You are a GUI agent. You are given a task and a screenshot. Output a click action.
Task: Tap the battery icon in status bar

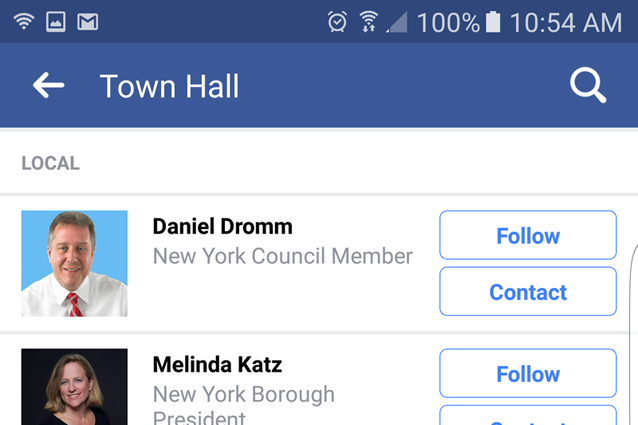[x=493, y=22]
